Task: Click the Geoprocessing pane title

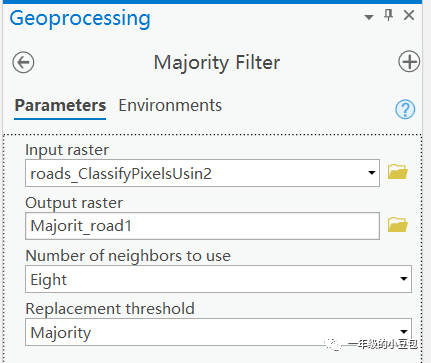Action: (x=80, y=19)
